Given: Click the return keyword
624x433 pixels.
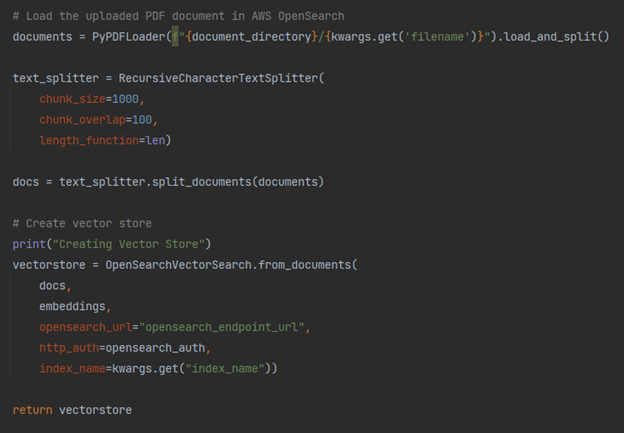Looking at the screenshot, I should tap(32, 410).
